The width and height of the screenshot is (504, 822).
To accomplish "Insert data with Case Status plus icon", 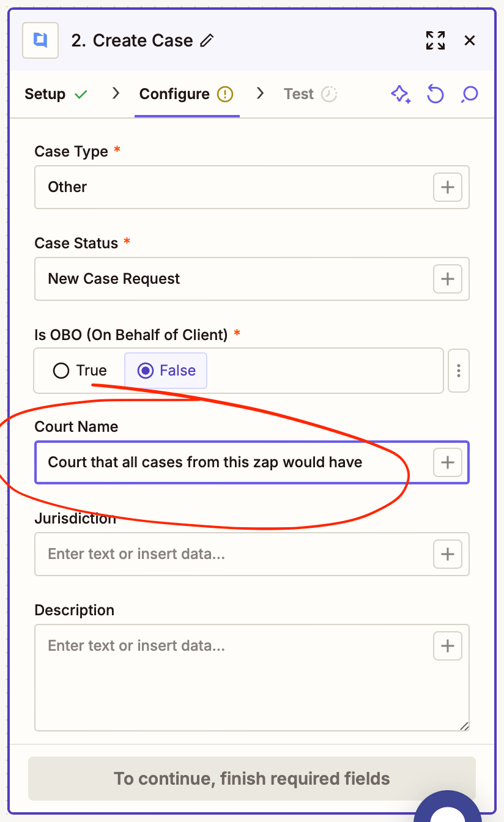I will [x=448, y=279].
